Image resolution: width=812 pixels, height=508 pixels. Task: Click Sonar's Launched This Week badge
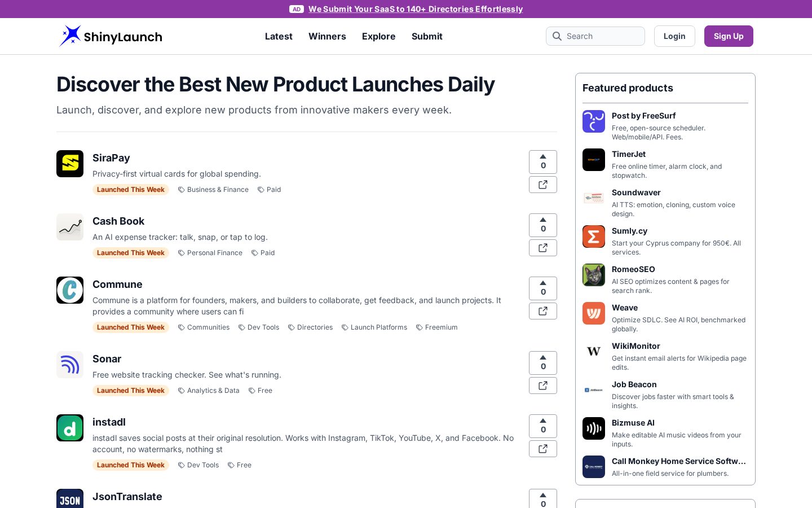[131, 391]
